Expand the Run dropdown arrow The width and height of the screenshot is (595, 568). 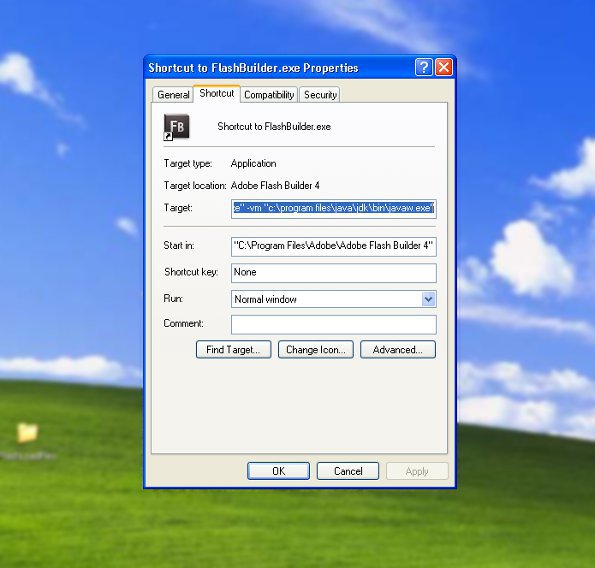(428, 299)
